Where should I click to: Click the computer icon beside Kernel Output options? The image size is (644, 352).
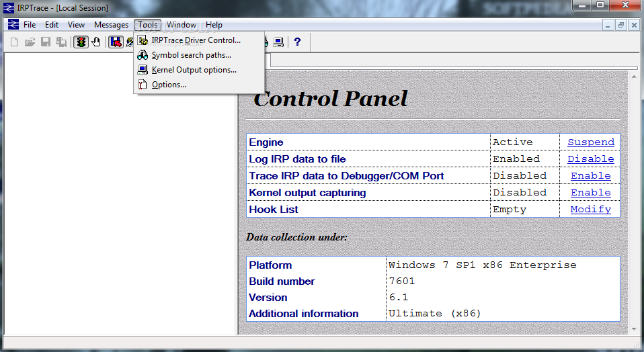[x=143, y=70]
